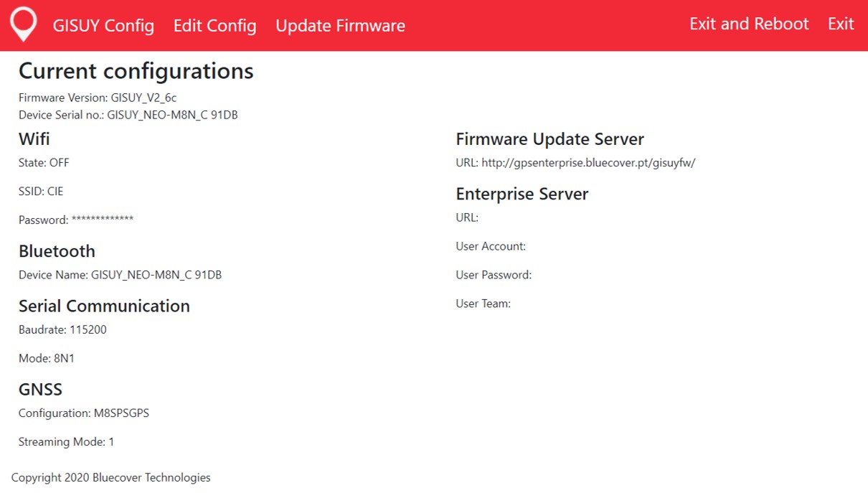Open the GISUY Config home page
868x493 pixels.
pos(103,26)
